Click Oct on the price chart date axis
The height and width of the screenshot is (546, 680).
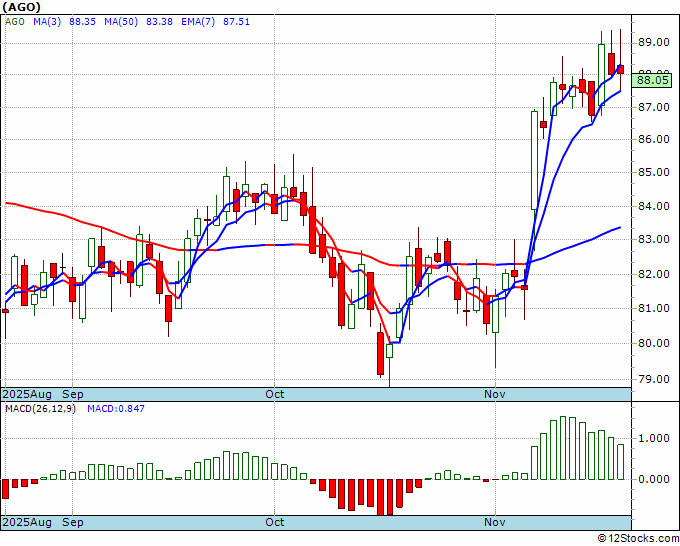click(x=275, y=395)
